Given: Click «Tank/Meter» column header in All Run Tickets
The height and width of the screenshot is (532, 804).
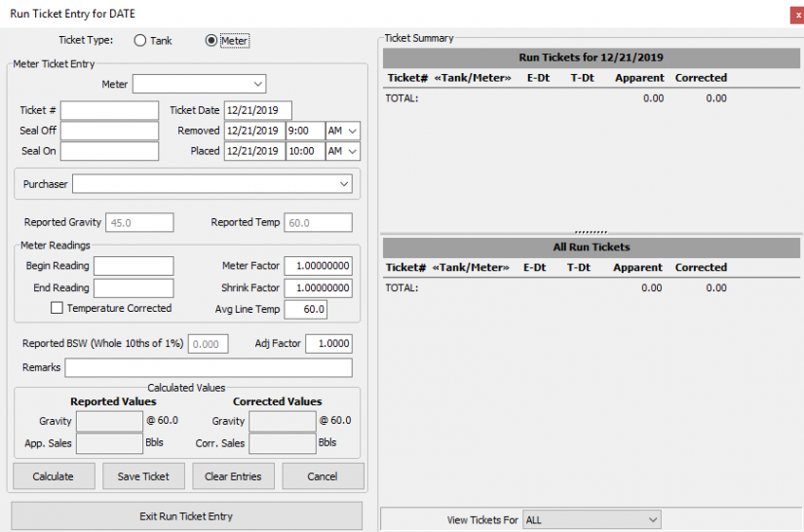Looking at the screenshot, I should coord(471,268).
